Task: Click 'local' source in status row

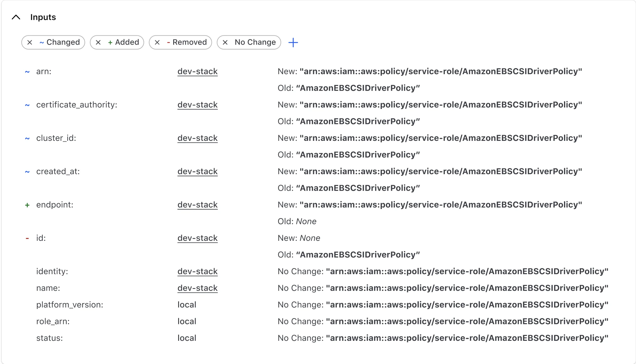Action: (187, 338)
